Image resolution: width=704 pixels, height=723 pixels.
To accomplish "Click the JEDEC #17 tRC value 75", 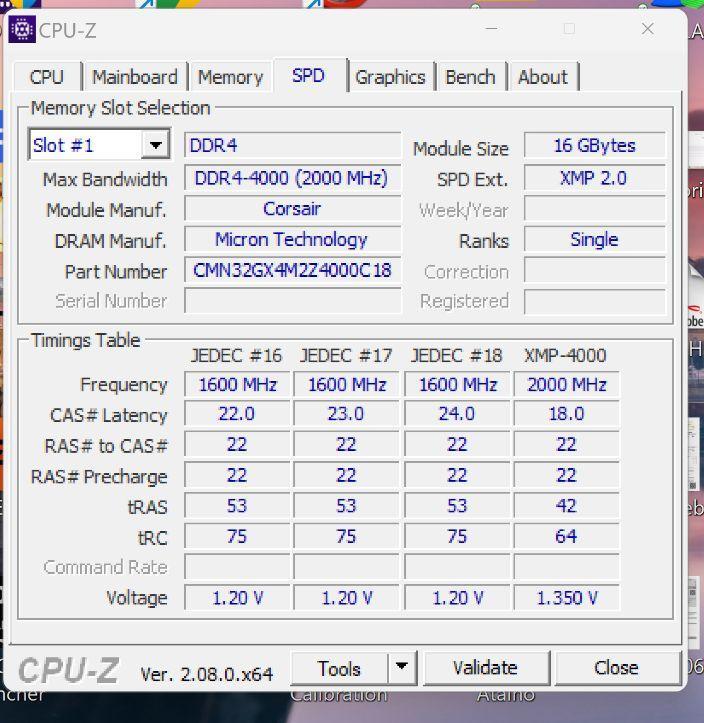I will pyautogui.click(x=346, y=536).
